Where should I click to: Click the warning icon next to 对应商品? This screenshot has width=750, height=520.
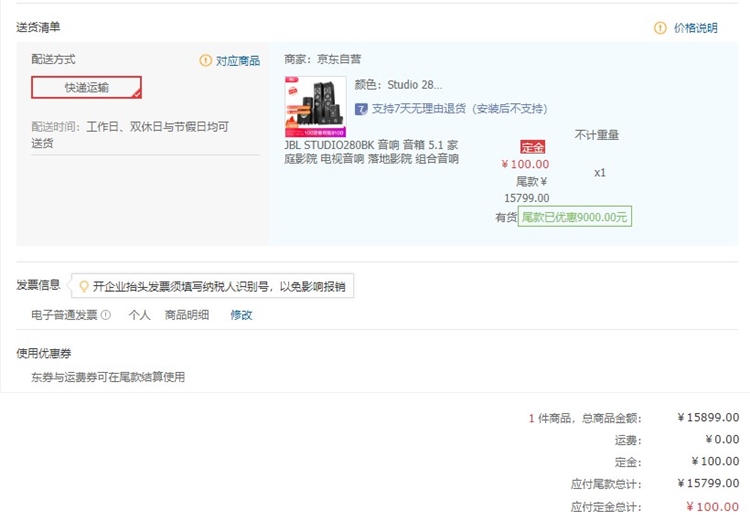(x=206, y=60)
